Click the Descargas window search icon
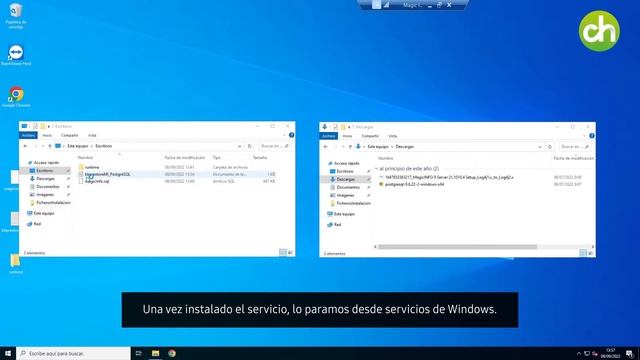The width and height of the screenshot is (640, 360). coord(587,147)
